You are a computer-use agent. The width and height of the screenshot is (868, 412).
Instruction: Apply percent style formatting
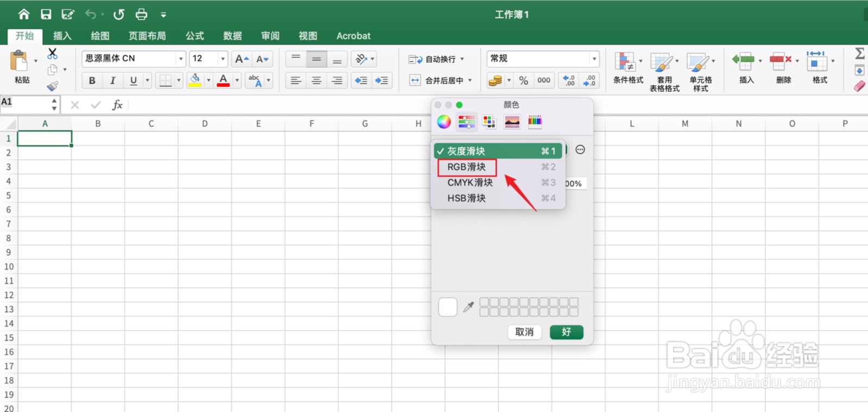point(523,80)
